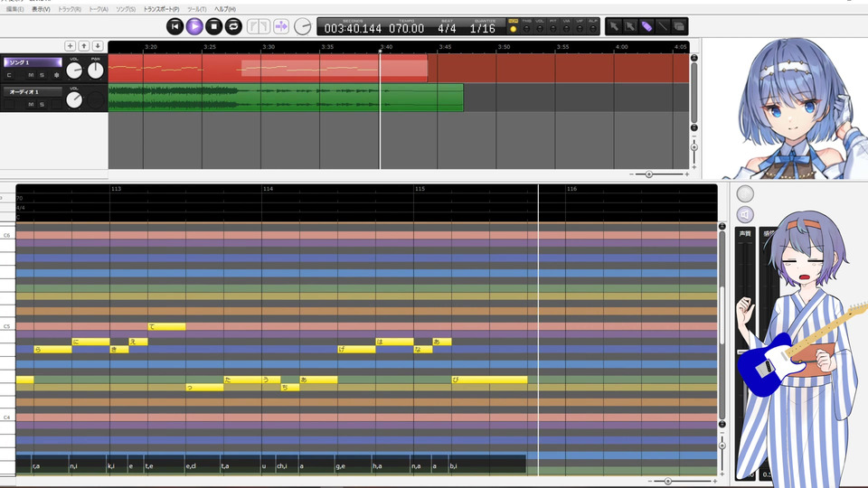Image resolution: width=868 pixels, height=488 pixels.
Task: Click round button above speaker icon
Action: 745,193
